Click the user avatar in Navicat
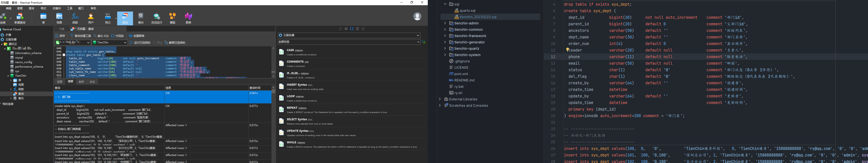This screenshot has height=163, width=868. (x=417, y=16)
